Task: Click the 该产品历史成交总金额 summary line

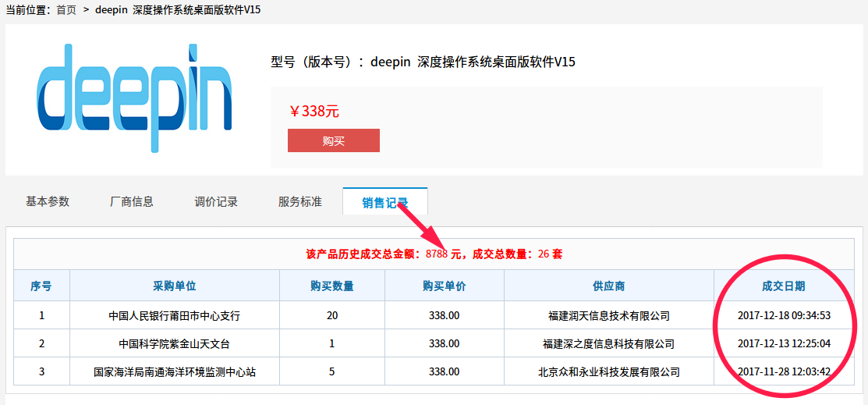Action: 434,255
